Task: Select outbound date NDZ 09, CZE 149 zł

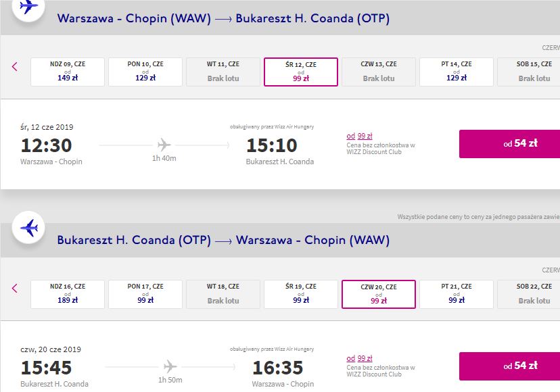Action: point(68,72)
